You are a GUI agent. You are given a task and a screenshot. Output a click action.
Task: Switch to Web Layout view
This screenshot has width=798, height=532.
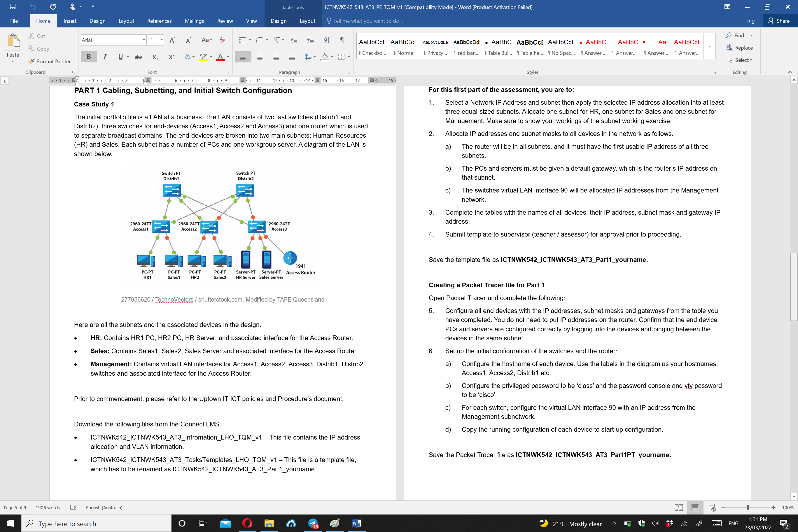711,508
